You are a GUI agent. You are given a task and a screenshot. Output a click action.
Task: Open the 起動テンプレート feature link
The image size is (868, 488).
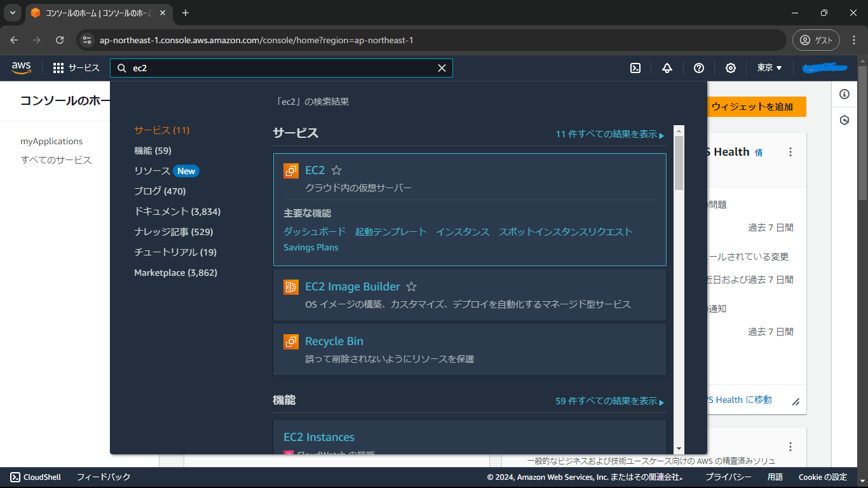click(x=391, y=231)
